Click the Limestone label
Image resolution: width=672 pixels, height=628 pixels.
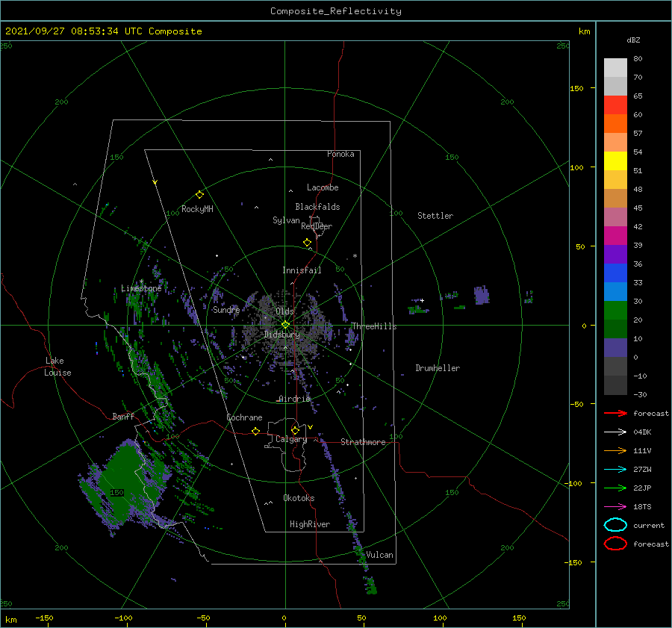[141, 288]
